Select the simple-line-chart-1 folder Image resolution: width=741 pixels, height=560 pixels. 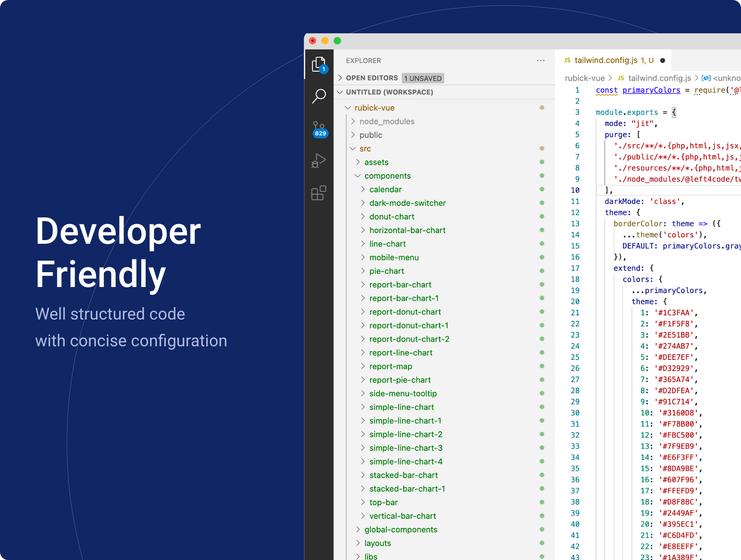(444, 420)
